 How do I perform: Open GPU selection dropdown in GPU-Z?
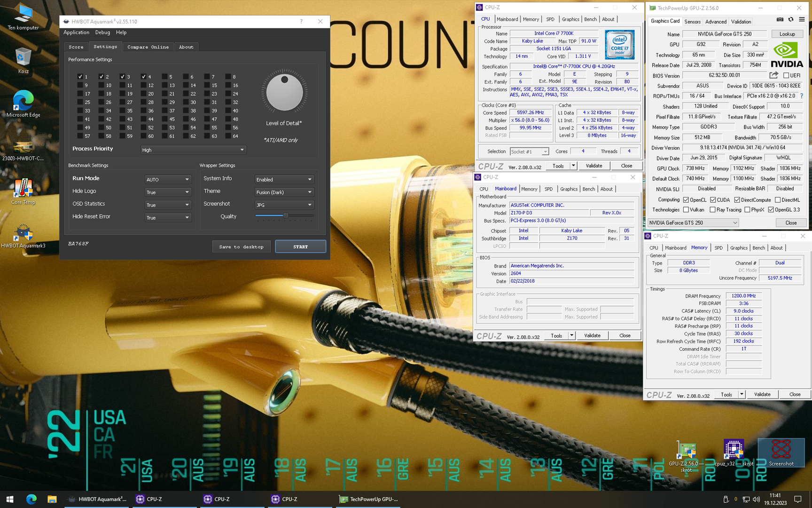pyautogui.click(x=693, y=222)
